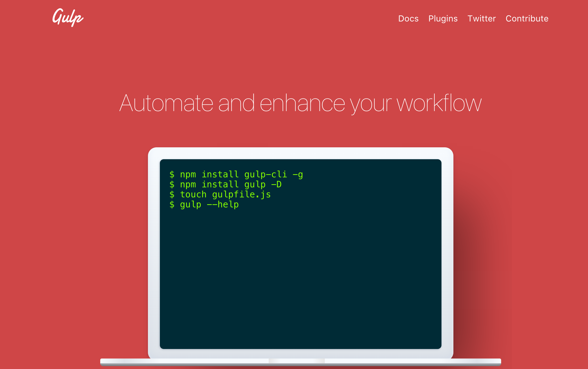Click the Gulp logo
This screenshot has width=588, height=369.
click(x=68, y=18)
